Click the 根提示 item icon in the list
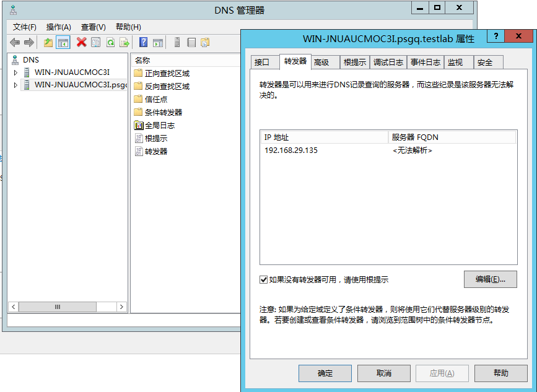This screenshot has height=392, width=537. click(x=139, y=138)
